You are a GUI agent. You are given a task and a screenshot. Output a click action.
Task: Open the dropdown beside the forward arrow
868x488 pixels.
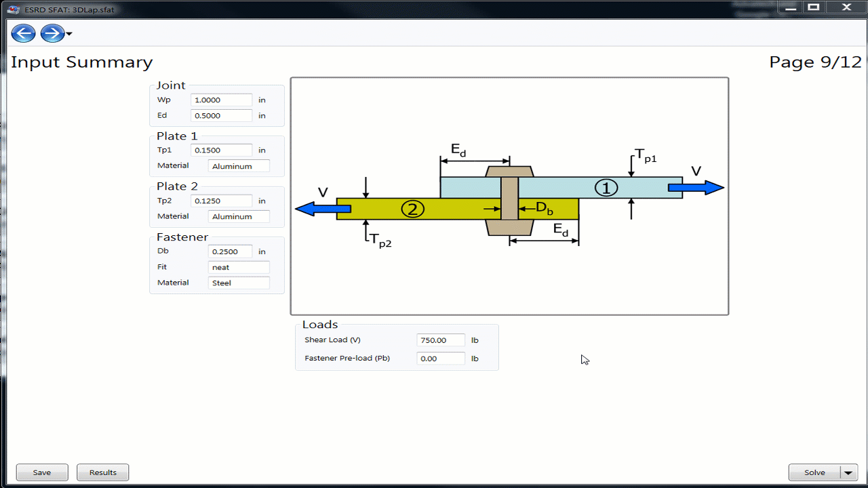coord(69,34)
